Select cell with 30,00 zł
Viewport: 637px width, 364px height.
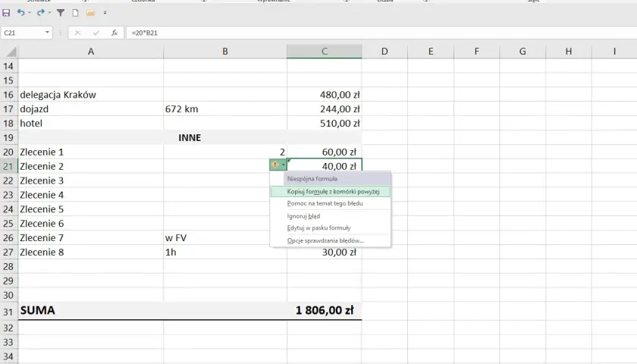pyautogui.click(x=325, y=253)
